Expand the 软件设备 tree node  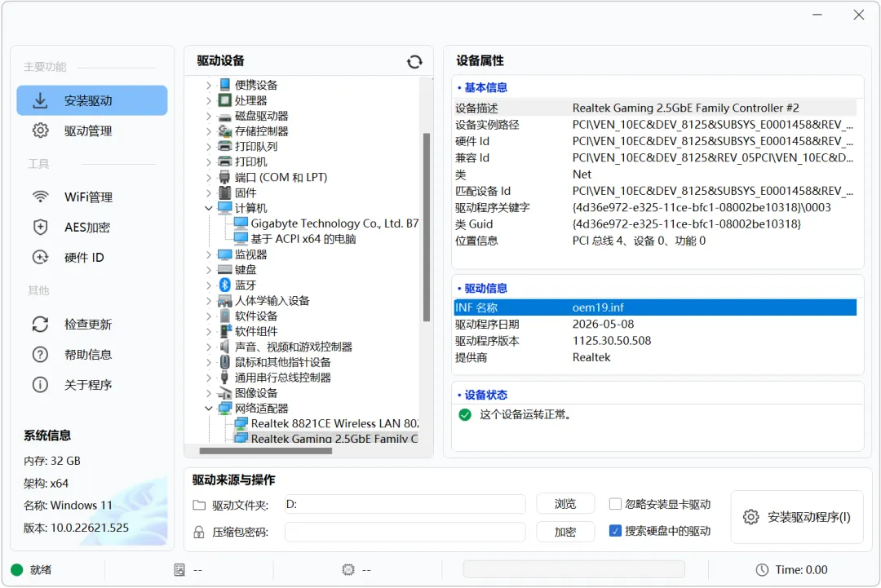pyautogui.click(x=209, y=316)
